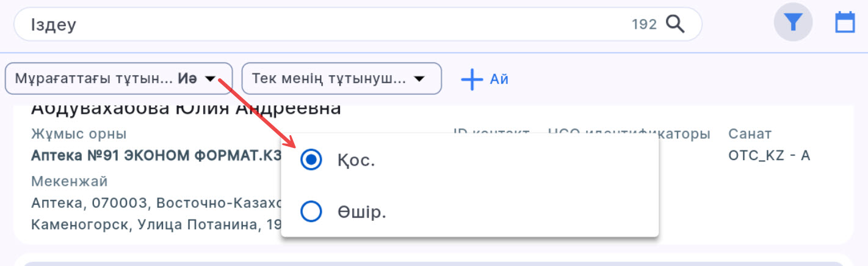Click the 192 results counter

644,24
